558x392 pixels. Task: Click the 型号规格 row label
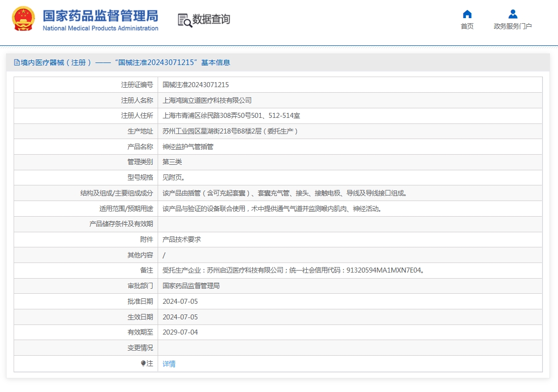[x=140, y=177]
